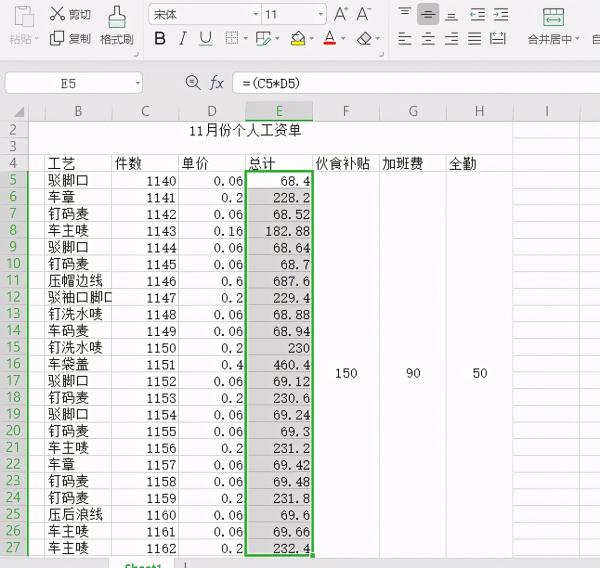Apply the fill color bucket
This screenshot has height=568, width=600.
click(298, 38)
